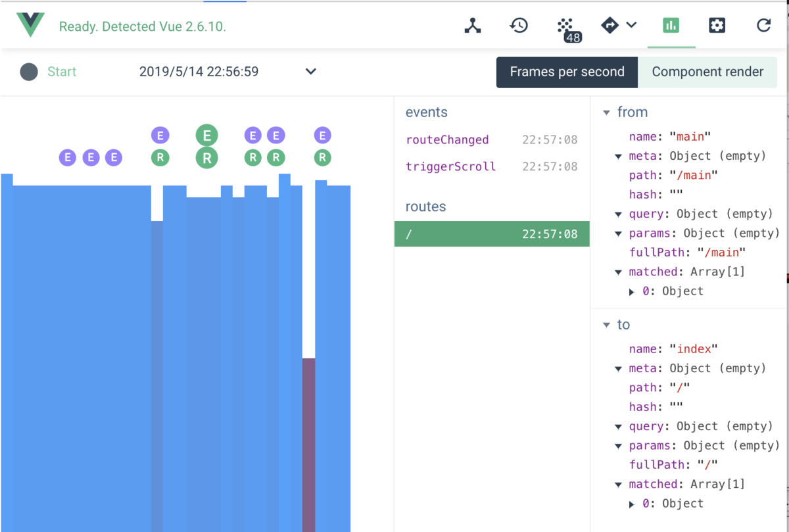Click the fullPath "/" value under to
This screenshot has height=532, width=789.
708,465
